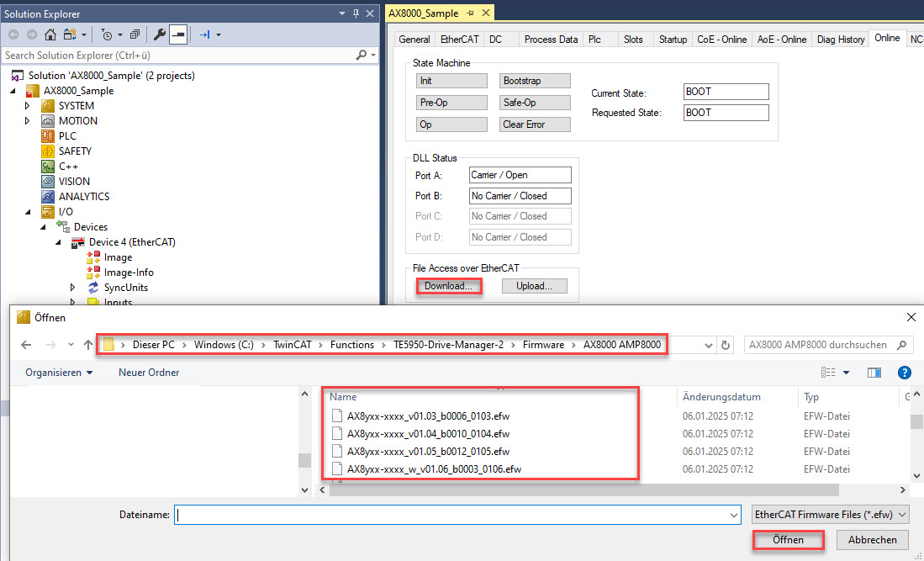This screenshot has height=561, width=924.
Task: Click the Download... button under File Access
Action: coord(448,286)
